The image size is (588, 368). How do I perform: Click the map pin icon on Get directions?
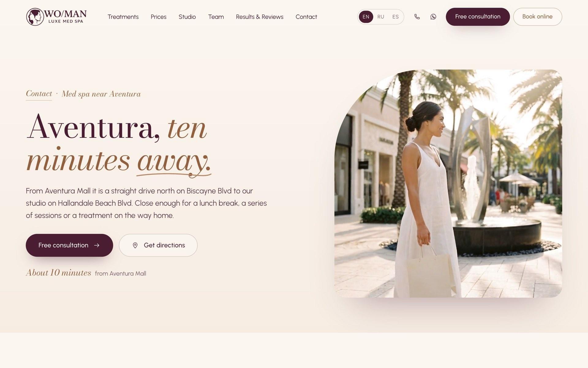(135, 245)
